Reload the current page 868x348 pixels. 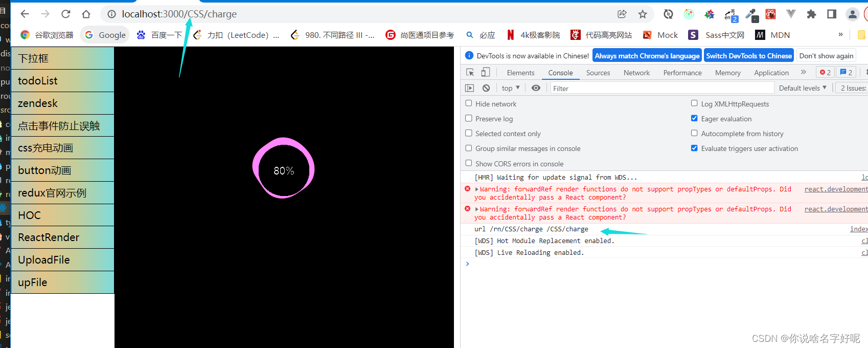(65, 14)
